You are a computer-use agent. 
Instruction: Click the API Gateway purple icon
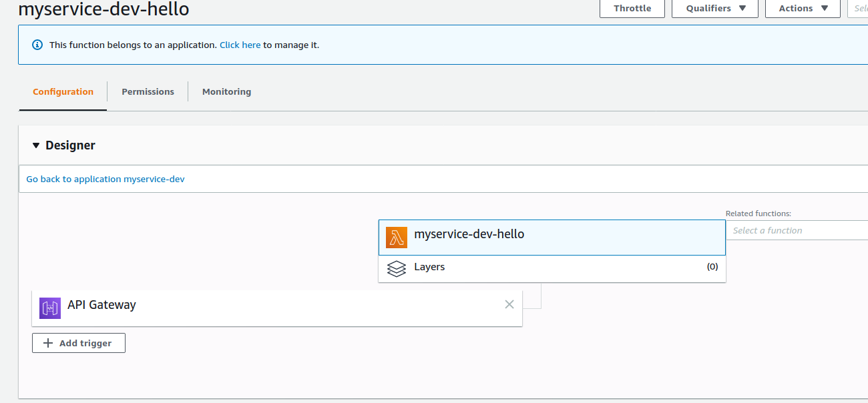[x=50, y=308]
